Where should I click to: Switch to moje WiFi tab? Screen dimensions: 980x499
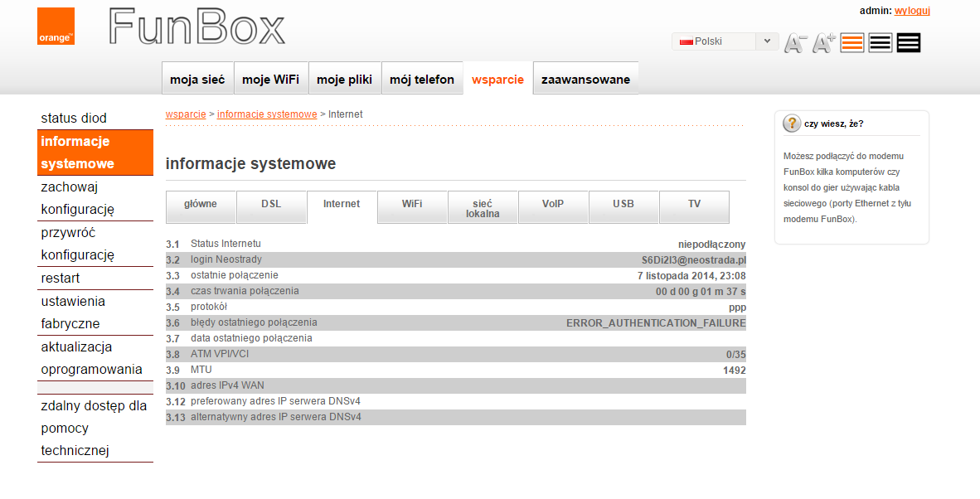click(270, 79)
